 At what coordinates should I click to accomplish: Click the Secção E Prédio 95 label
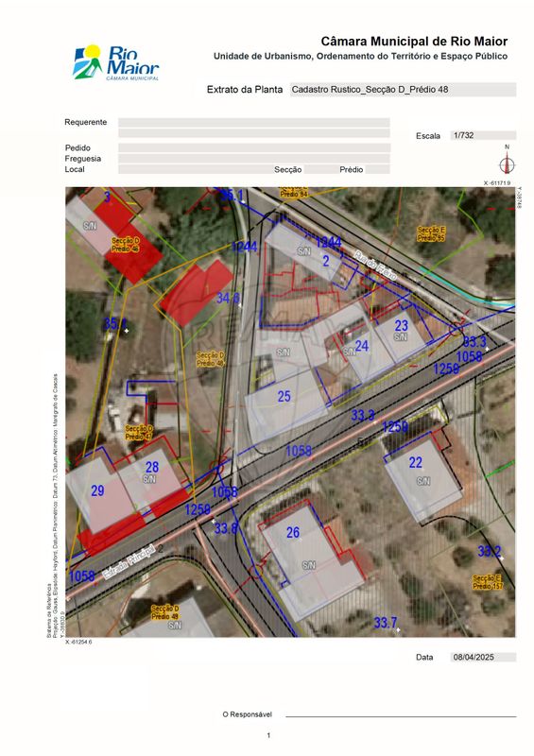(x=431, y=234)
